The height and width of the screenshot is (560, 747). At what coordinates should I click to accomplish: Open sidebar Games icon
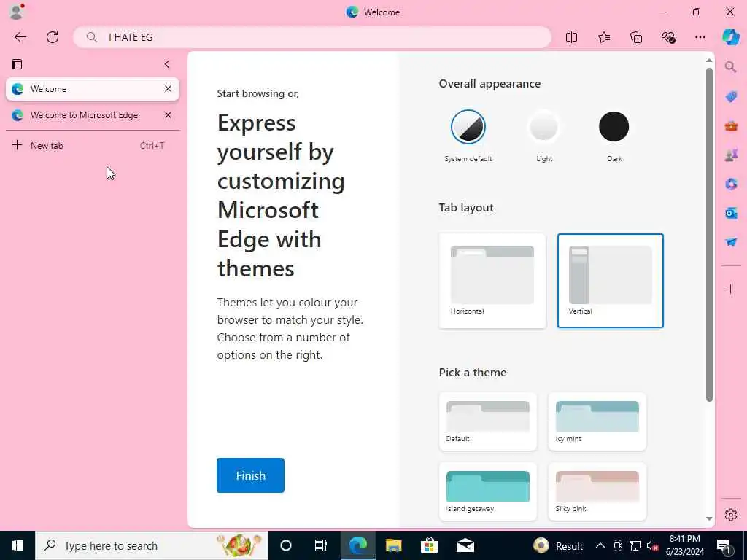(731, 155)
